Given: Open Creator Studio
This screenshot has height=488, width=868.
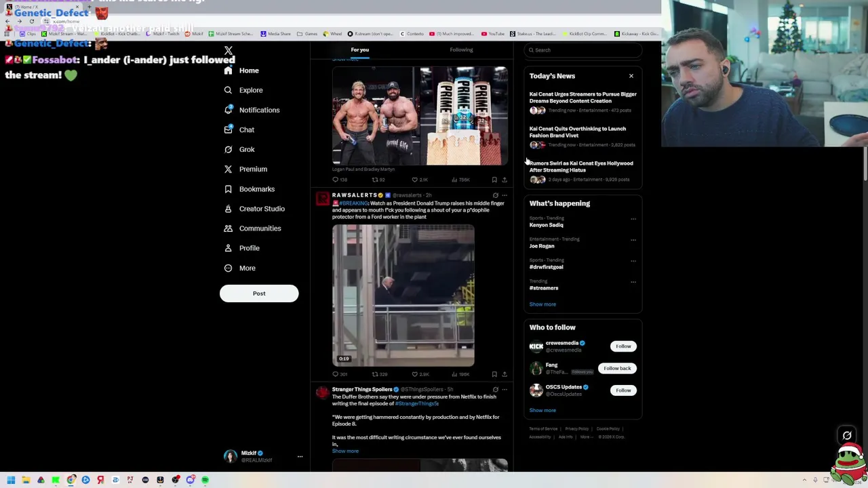Looking at the screenshot, I should tap(254, 209).
